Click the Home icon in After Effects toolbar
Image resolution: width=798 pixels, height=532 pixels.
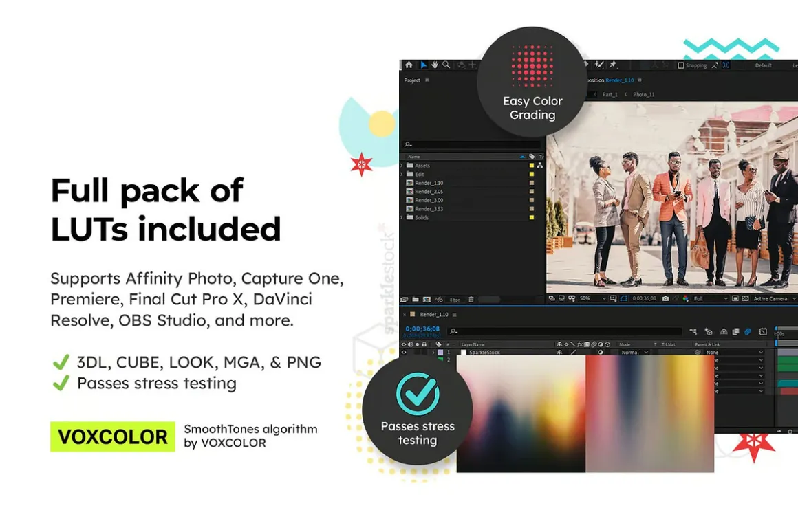[409, 65]
